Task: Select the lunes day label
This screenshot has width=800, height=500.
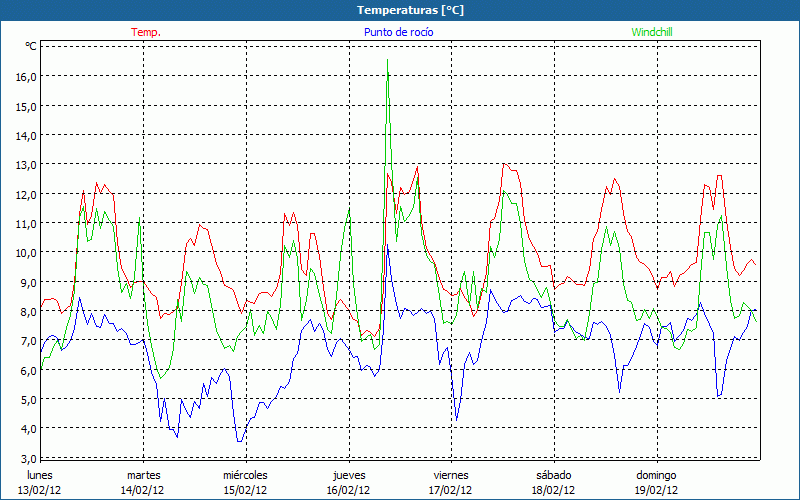Action: point(40,475)
